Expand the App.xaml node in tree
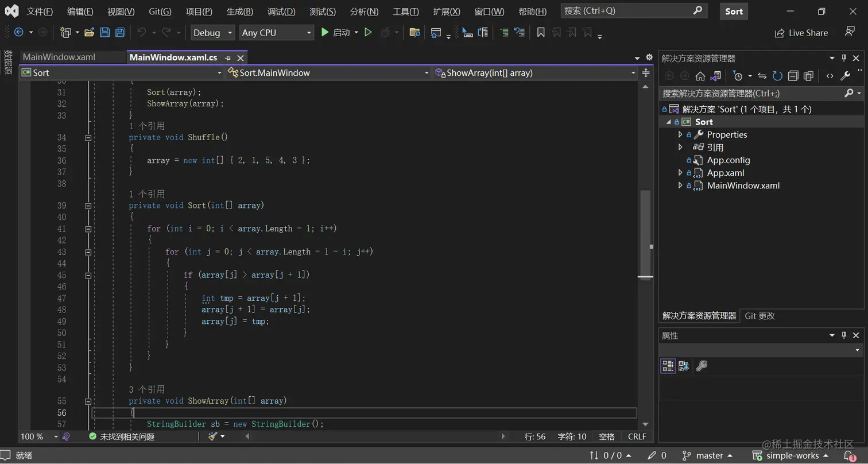 click(x=680, y=172)
